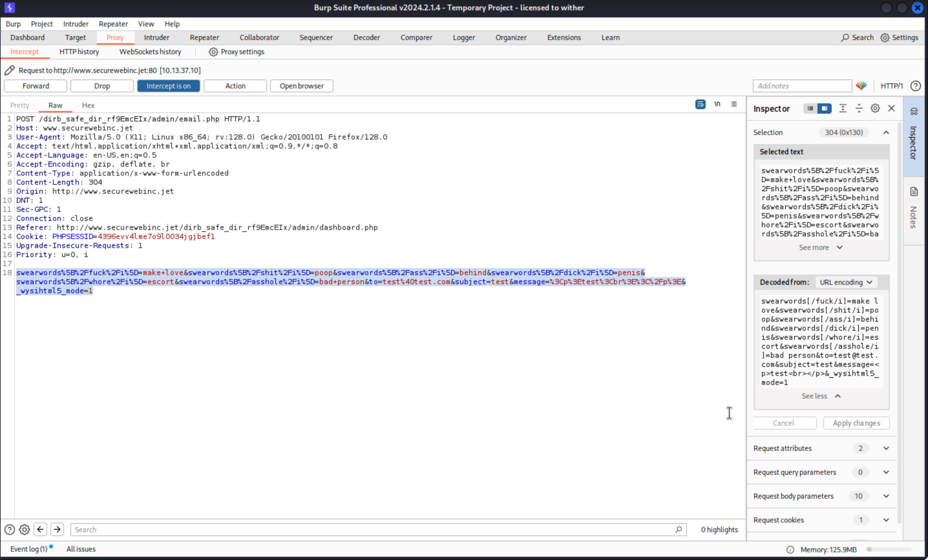
Task: Open the Event log in status bar
Action: pyautogui.click(x=29, y=549)
